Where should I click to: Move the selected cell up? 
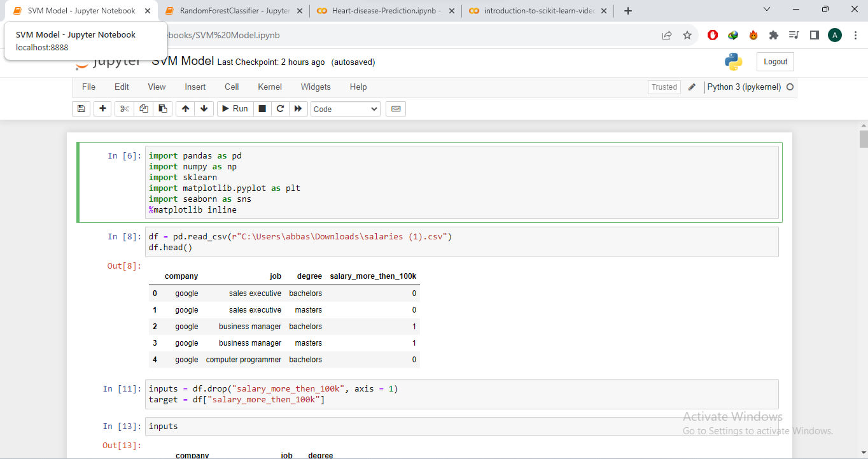185,108
